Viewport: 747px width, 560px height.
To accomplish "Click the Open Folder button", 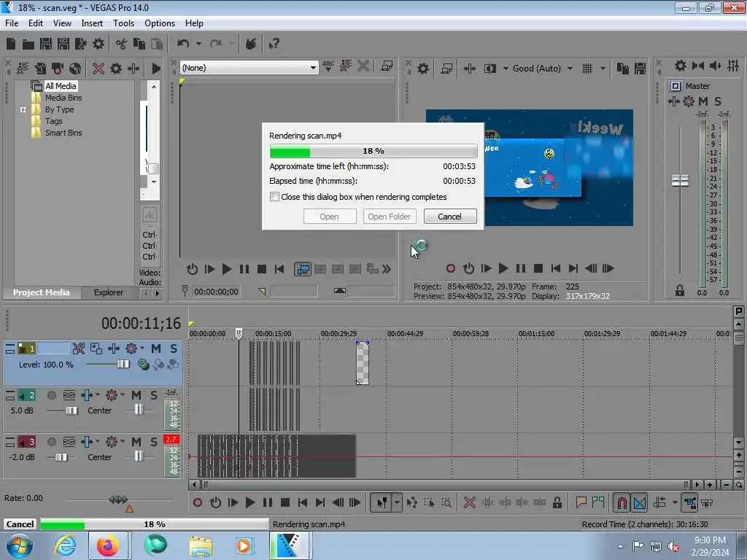I will click(x=390, y=217).
